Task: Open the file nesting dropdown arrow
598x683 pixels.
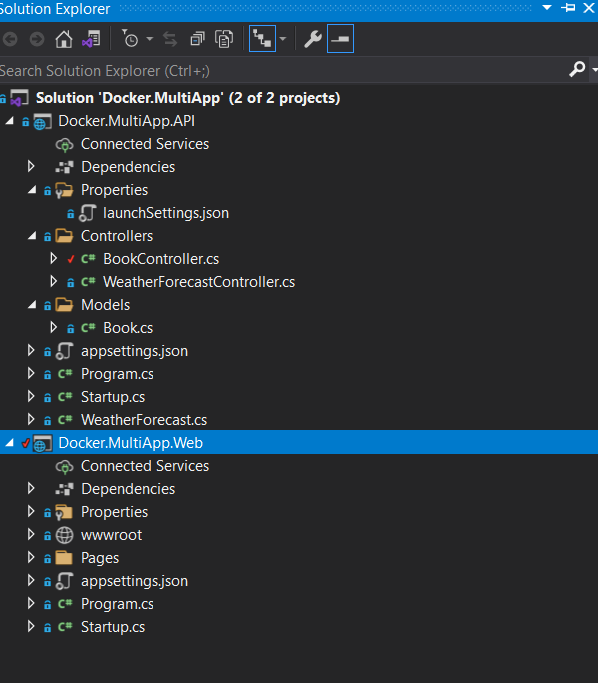Action: (x=283, y=39)
